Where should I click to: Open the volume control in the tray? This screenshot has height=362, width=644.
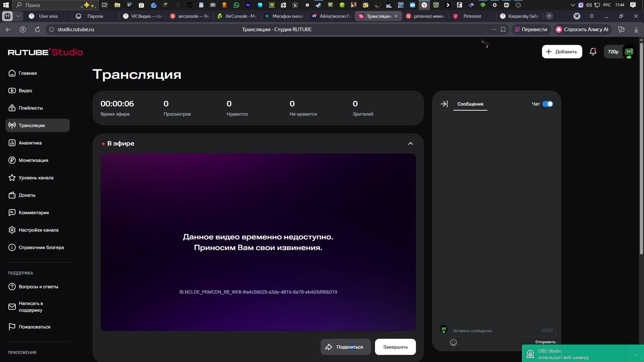tap(589, 5)
